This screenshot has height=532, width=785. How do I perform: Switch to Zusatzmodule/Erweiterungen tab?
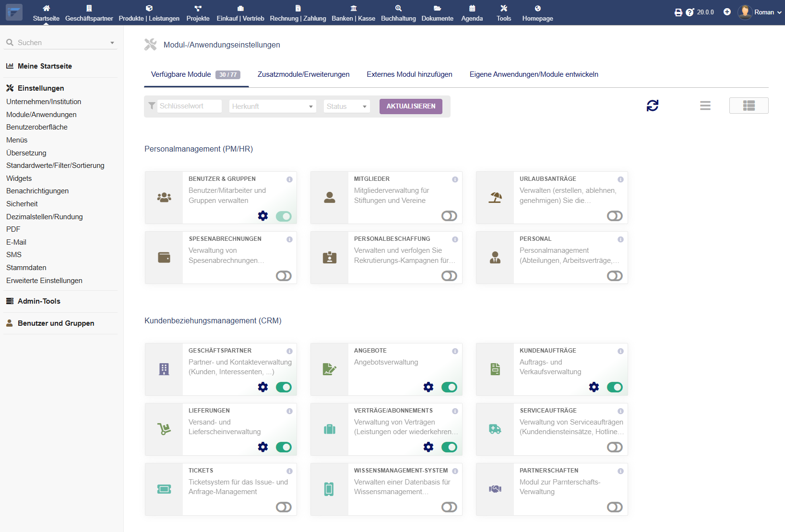303,74
